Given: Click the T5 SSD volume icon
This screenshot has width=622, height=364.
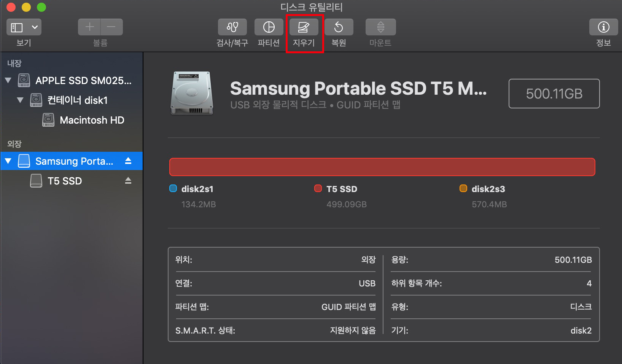Looking at the screenshot, I should coord(36,181).
